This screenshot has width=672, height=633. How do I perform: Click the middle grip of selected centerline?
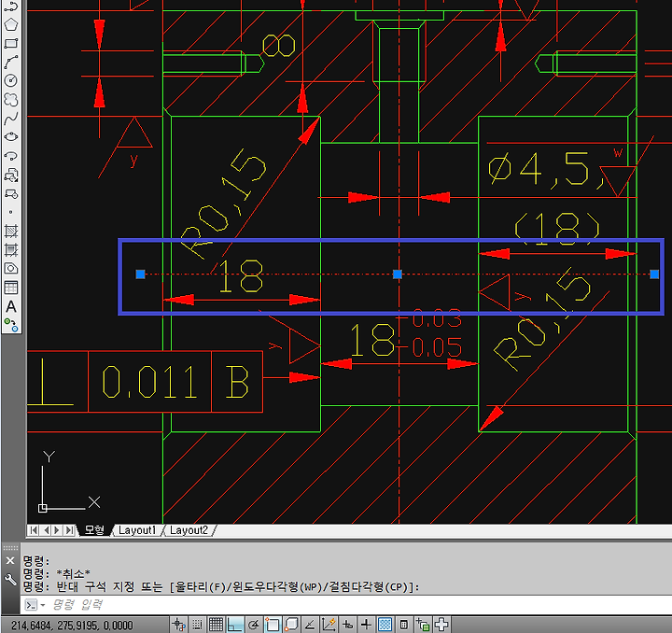pos(398,274)
